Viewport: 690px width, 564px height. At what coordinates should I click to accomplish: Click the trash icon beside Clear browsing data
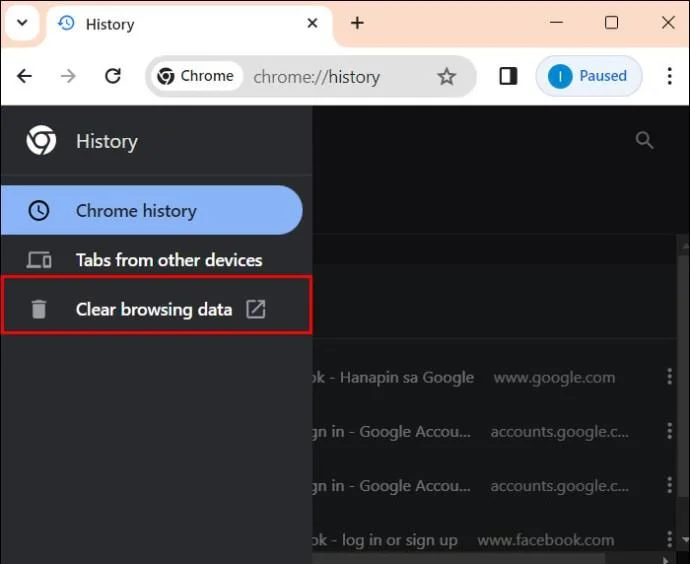click(x=39, y=309)
